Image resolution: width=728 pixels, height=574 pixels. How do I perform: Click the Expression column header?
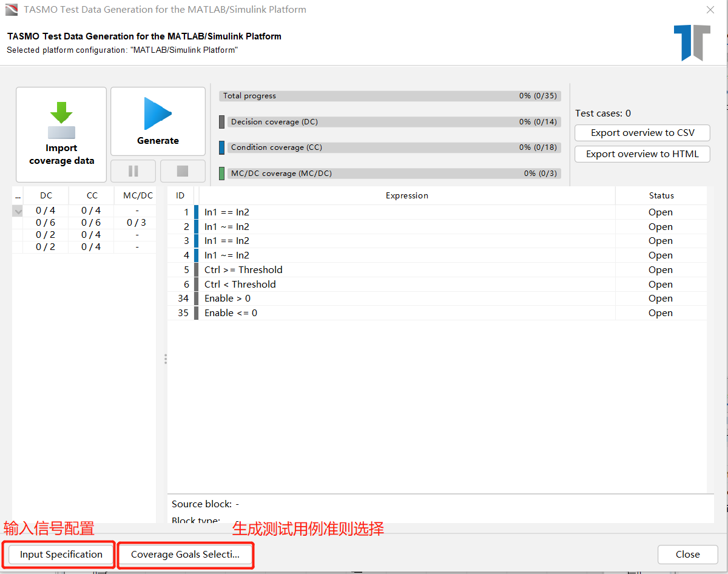(406, 196)
